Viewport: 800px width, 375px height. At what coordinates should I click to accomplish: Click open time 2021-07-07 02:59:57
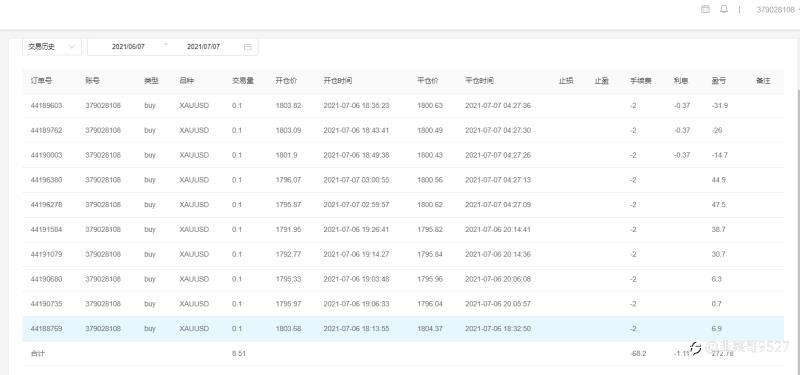click(356, 205)
